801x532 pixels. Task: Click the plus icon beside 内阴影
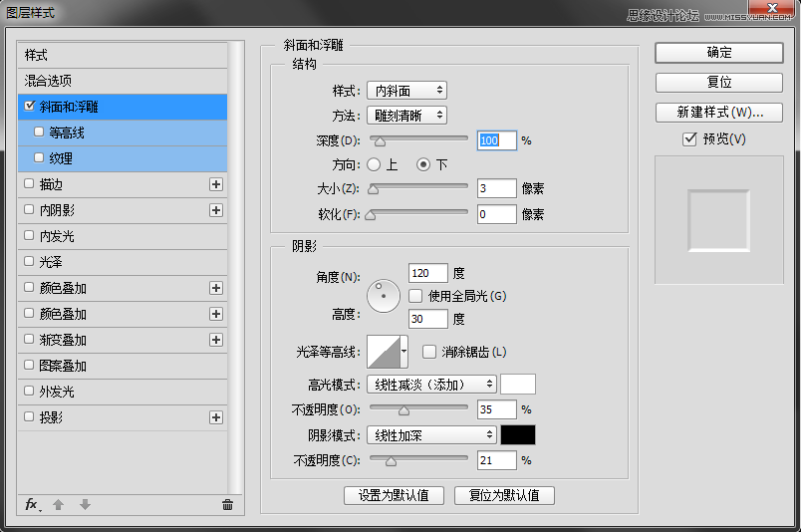point(215,210)
